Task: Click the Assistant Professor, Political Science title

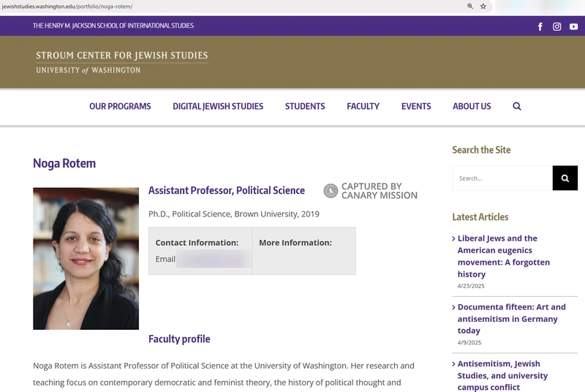Action: pyautogui.click(x=227, y=191)
